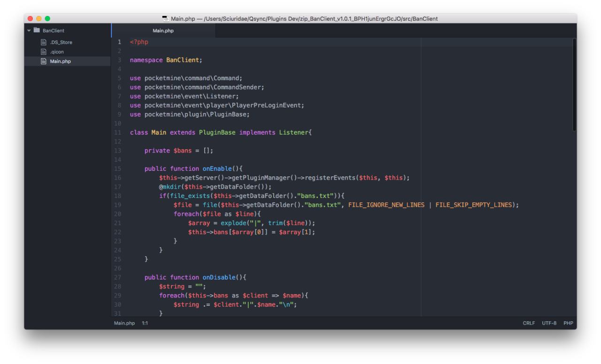Click the BanClient folder icon

click(x=37, y=30)
